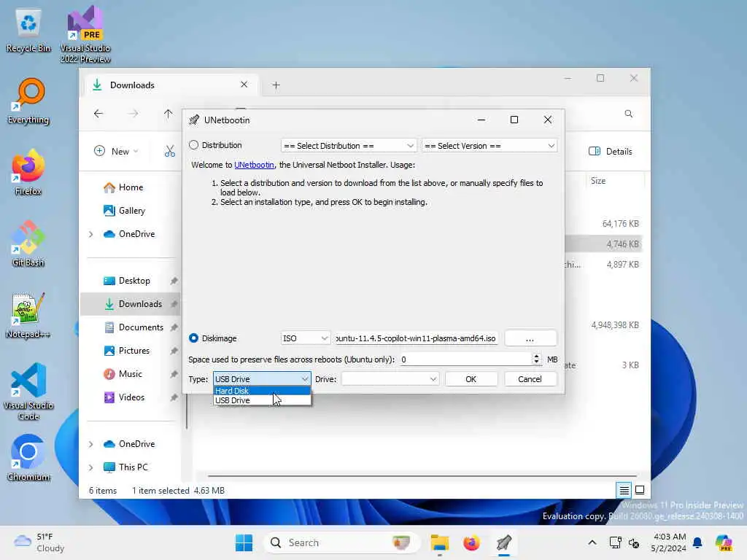747x560 pixels.
Task: Expand OneDrive in the upper navigation pane
Action: click(x=90, y=234)
